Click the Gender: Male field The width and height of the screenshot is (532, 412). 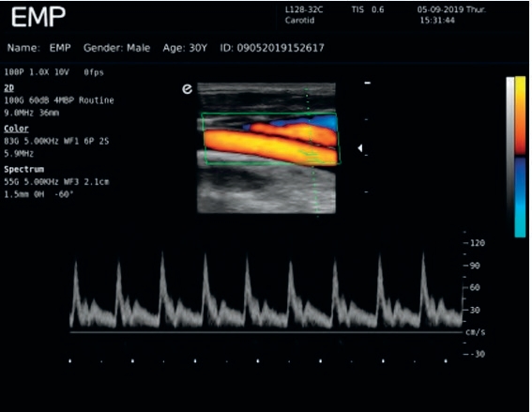point(116,48)
